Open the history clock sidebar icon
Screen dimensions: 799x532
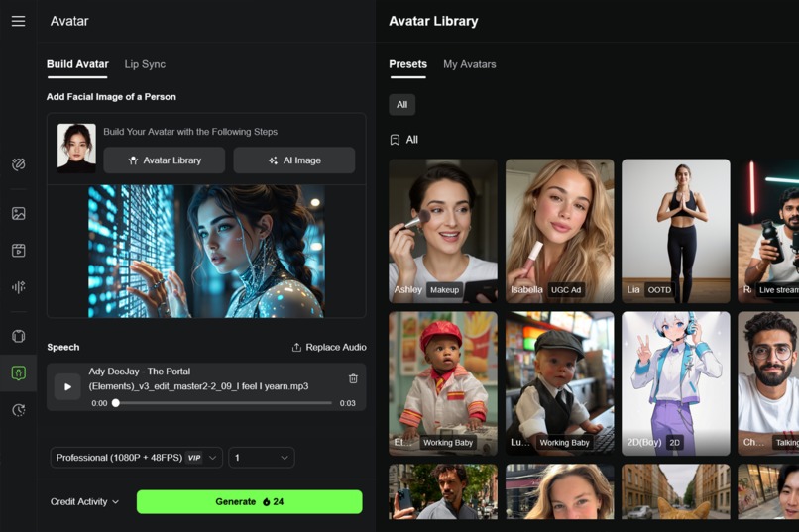pyautogui.click(x=19, y=410)
